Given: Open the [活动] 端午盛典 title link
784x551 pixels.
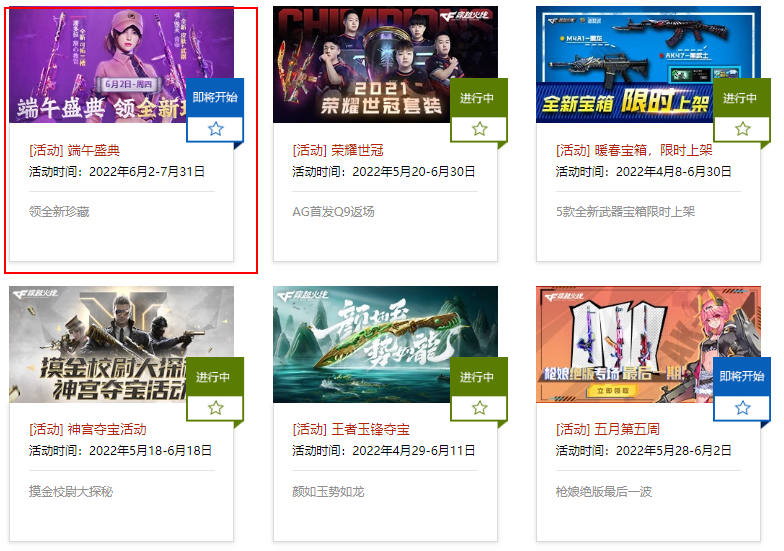Looking at the screenshot, I should tap(74, 150).
